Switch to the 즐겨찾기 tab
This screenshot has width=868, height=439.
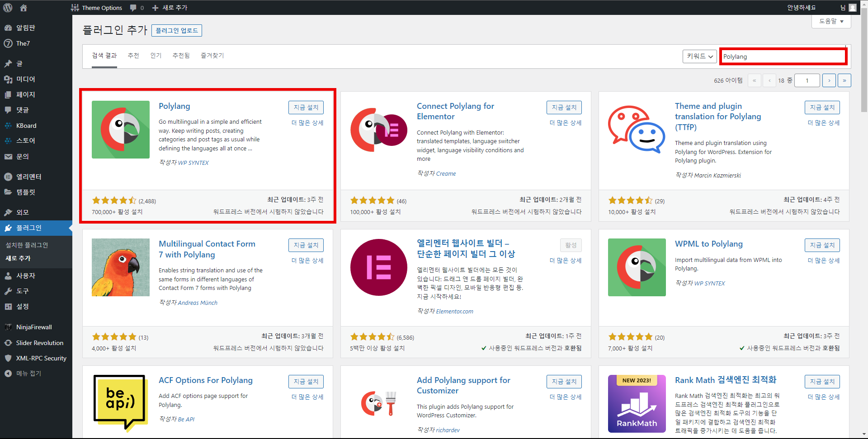(x=212, y=56)
